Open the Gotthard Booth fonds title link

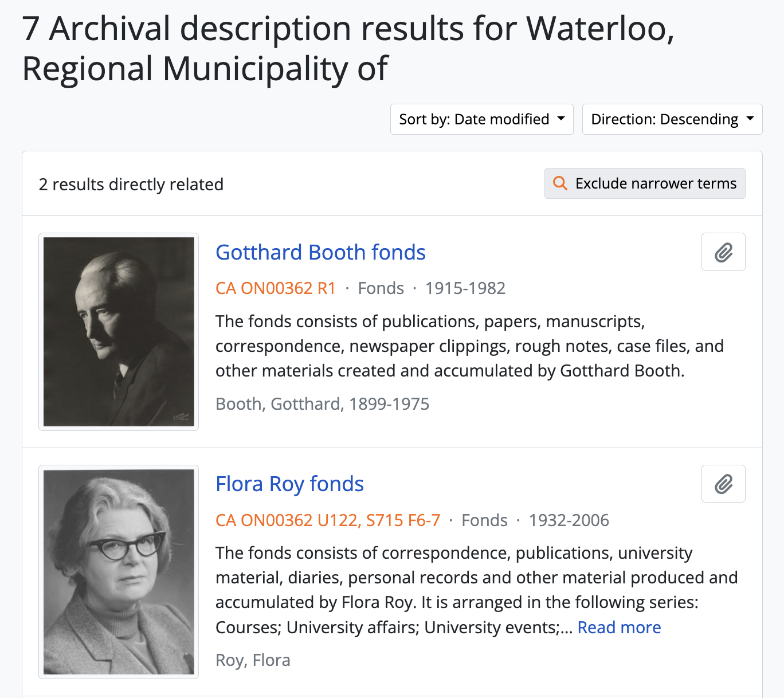(x=320, y=253)
